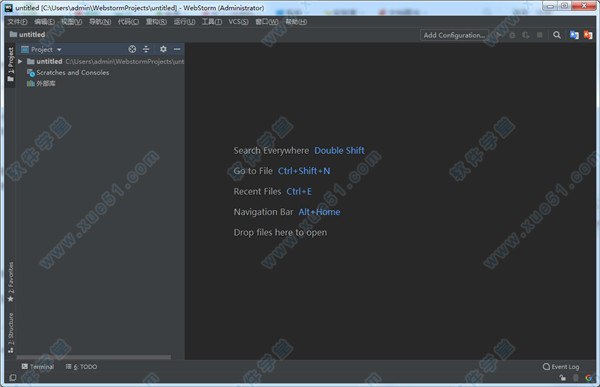Image resolution: width=600 pixels, height=387 pixels.
Task: Open the 导航(N) menu
Action: [100, 22]
